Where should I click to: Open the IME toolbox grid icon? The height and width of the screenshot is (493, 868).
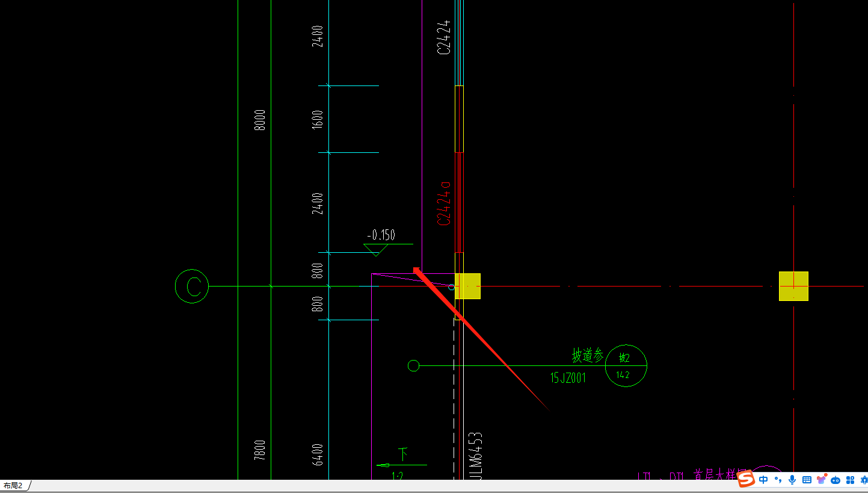pyautogui.click(x=850, y=480)
